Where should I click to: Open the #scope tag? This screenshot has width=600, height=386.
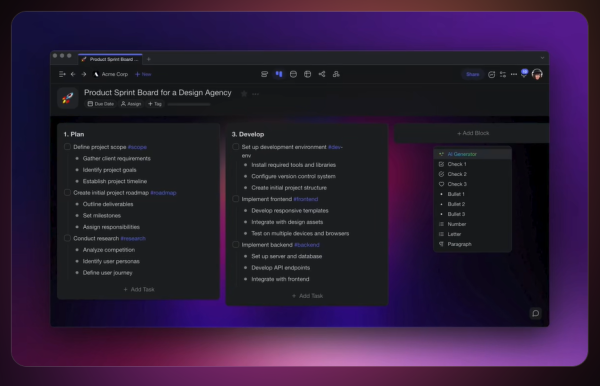(137, 147)
